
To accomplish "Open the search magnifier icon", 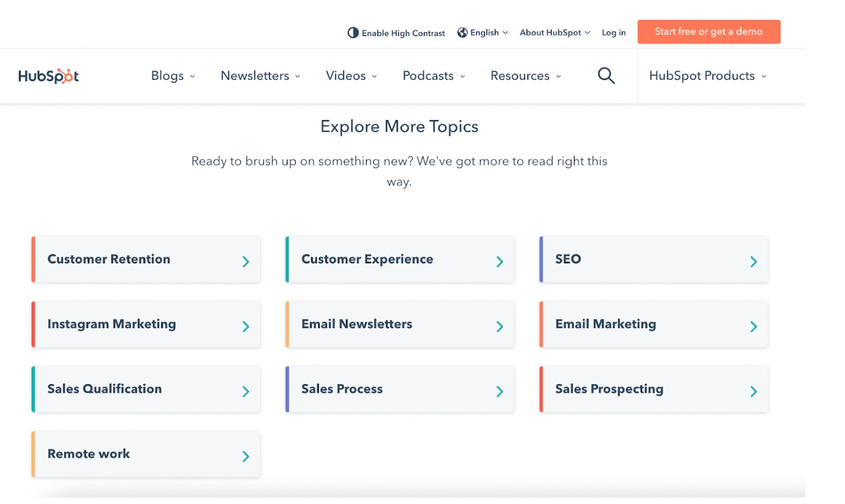I will [606, 75].
